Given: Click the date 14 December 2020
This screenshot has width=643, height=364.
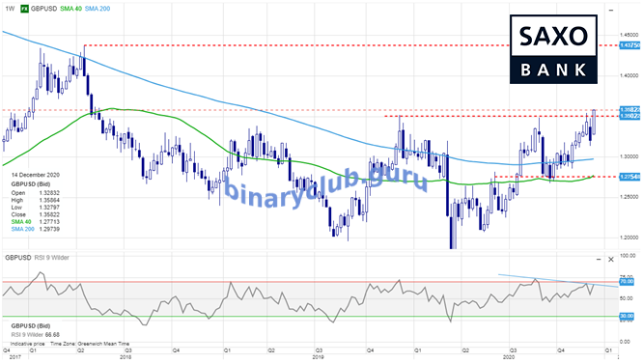Looking at the screenshot, I should [x=36, y=175].
